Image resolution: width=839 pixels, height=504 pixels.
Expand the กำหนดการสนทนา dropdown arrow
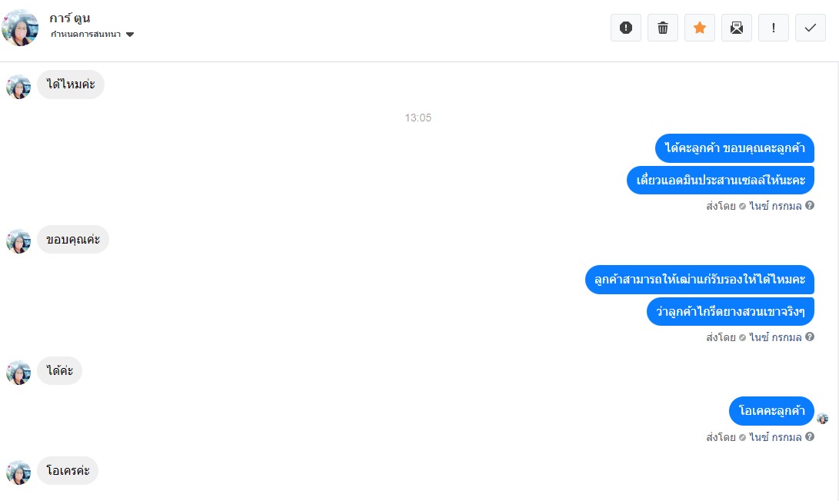[x=129, y=35]
